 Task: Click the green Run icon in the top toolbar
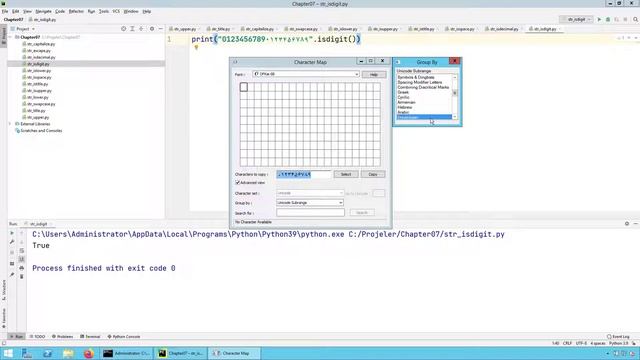click(599, 20)
